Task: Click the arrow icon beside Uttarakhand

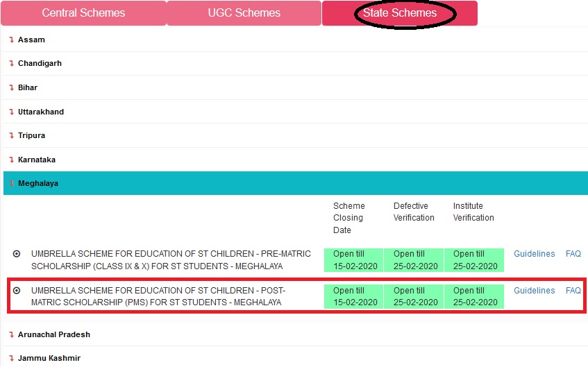Action: click(11, 112)
